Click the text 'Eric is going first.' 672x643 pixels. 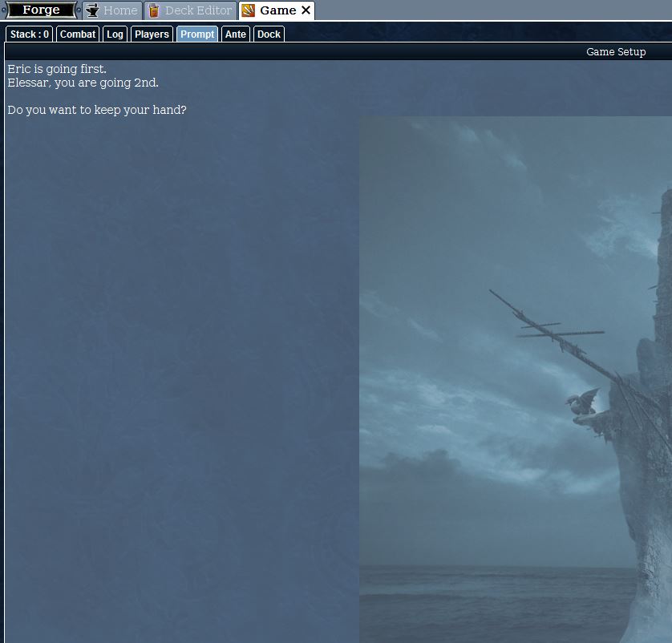57,69
